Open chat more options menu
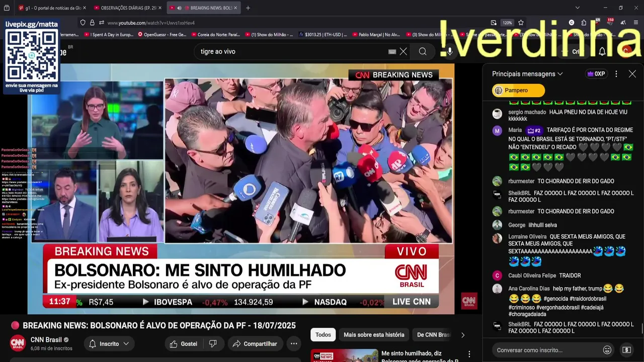 click(616, 74)
